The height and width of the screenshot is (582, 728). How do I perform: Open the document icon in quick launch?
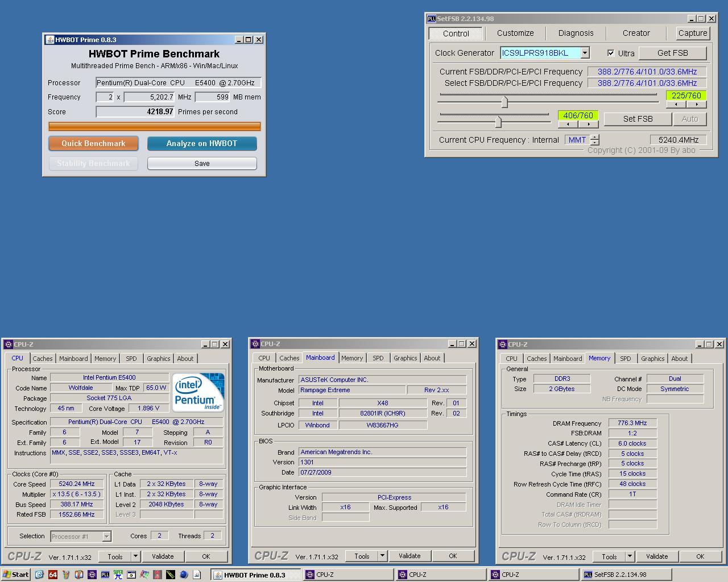click(x=197, y=575)
